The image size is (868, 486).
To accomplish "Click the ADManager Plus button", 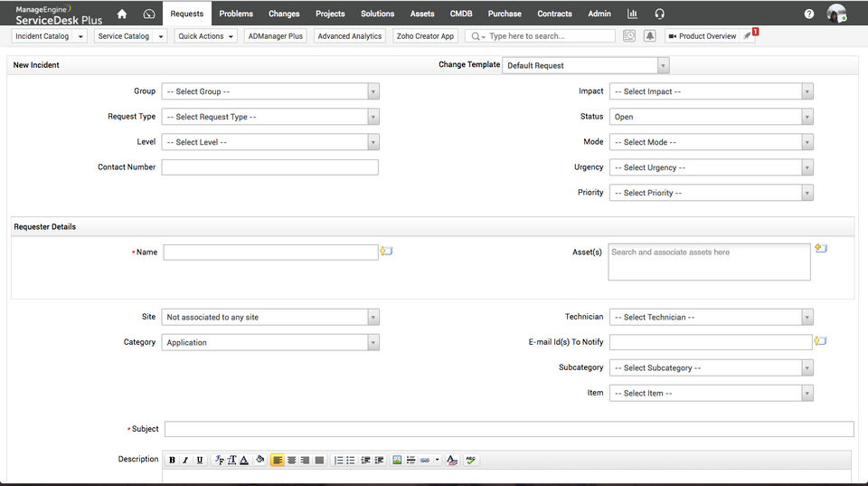I will click(x=276, y=36).
